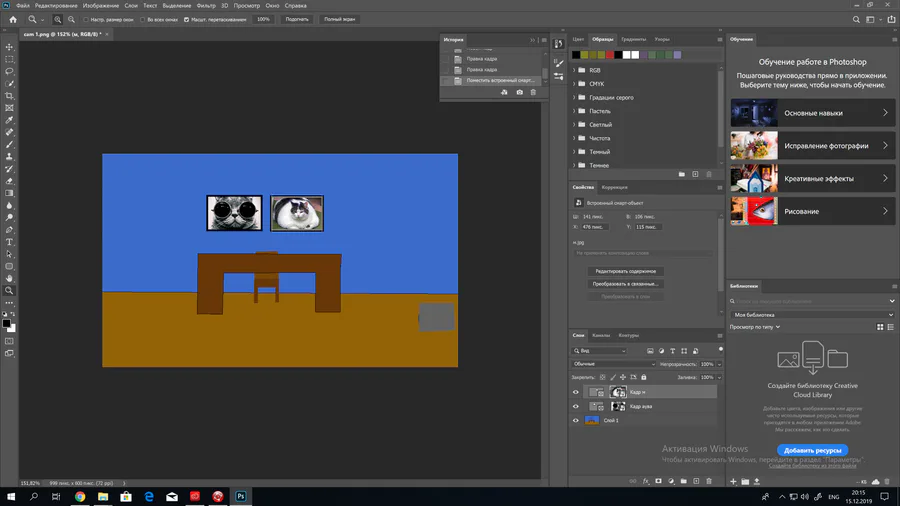Open the layer filter 'Вид' dropdown
900x506 pixels.
[x=599, y=351]
